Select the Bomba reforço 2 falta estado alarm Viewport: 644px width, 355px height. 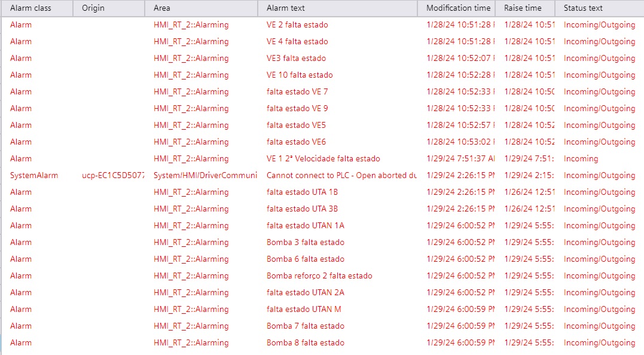click(x=323, y=276)
